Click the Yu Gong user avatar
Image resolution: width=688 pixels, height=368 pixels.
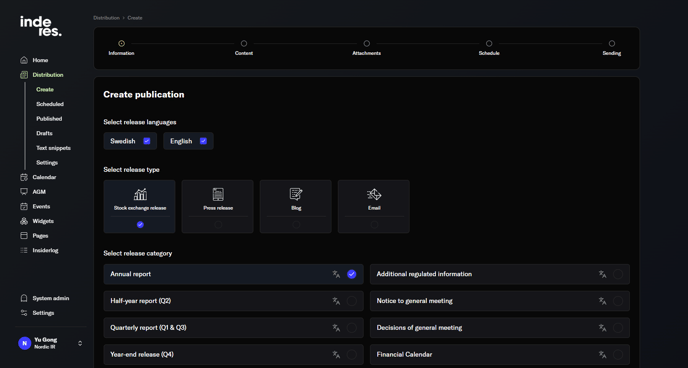click(x=25, y=343)
